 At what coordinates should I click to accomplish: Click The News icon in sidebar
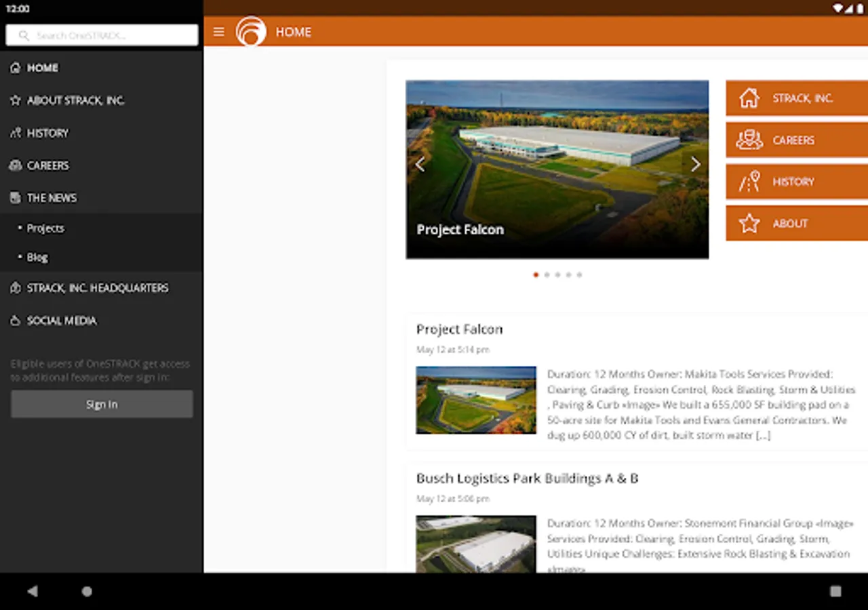point(16,198)
